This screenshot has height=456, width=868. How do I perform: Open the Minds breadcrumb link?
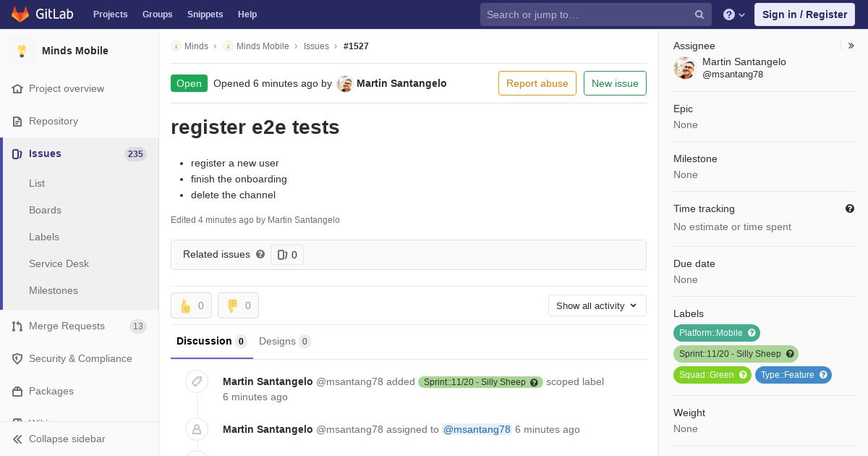[x=196, y=46]
